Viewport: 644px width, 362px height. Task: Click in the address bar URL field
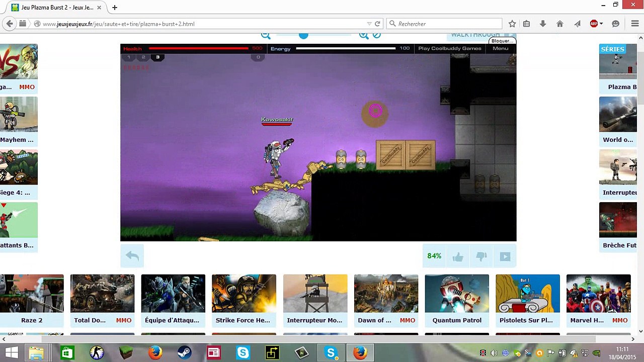201,24
